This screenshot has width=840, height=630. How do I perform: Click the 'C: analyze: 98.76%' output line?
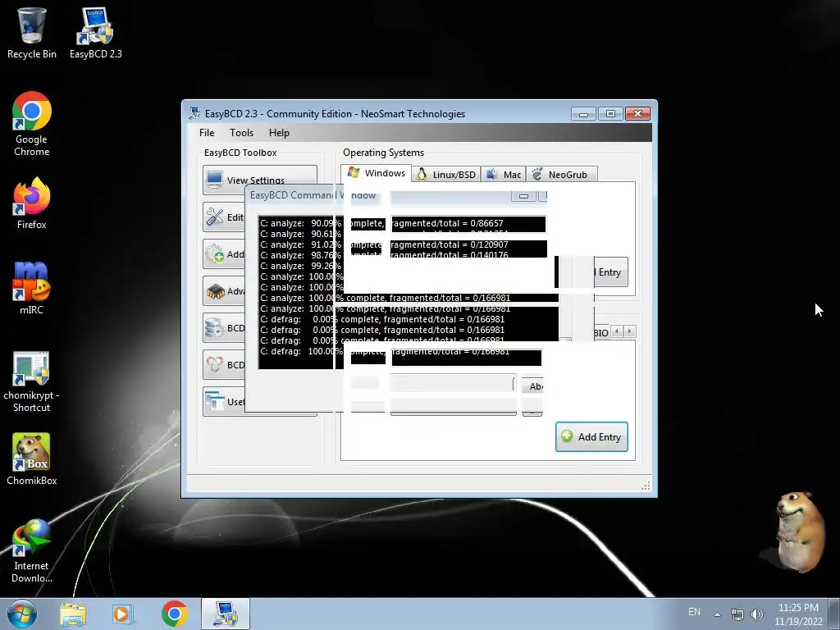(x=384, y=255)
